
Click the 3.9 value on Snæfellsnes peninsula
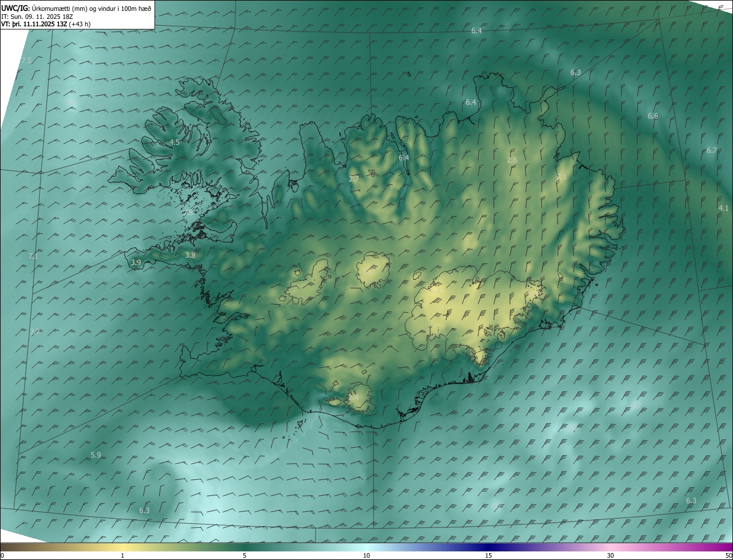(x=136, y=262)
